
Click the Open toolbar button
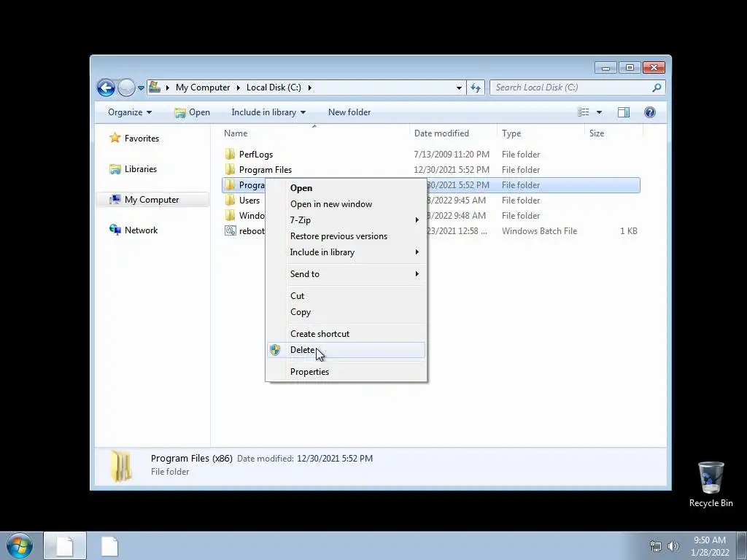point(193,112)
